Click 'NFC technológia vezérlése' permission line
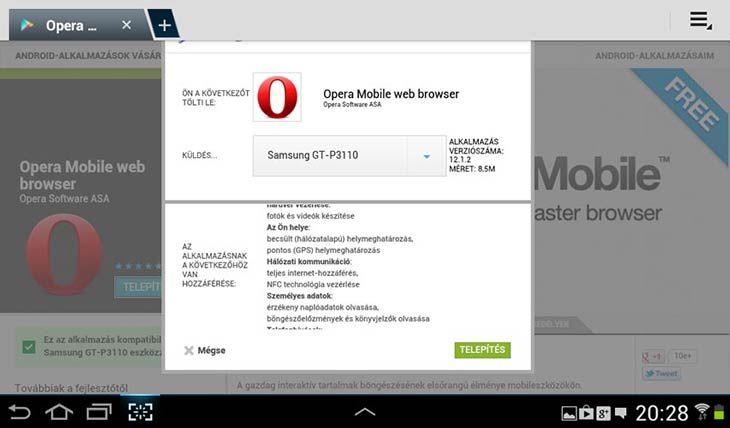Screen dimensions: 730x428 [x=313, y=285]
